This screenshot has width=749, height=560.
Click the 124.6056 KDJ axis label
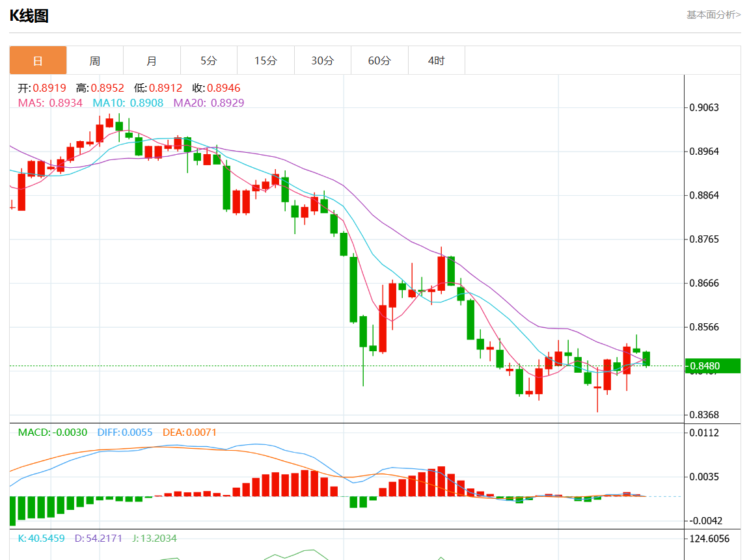tap(709, 539)
